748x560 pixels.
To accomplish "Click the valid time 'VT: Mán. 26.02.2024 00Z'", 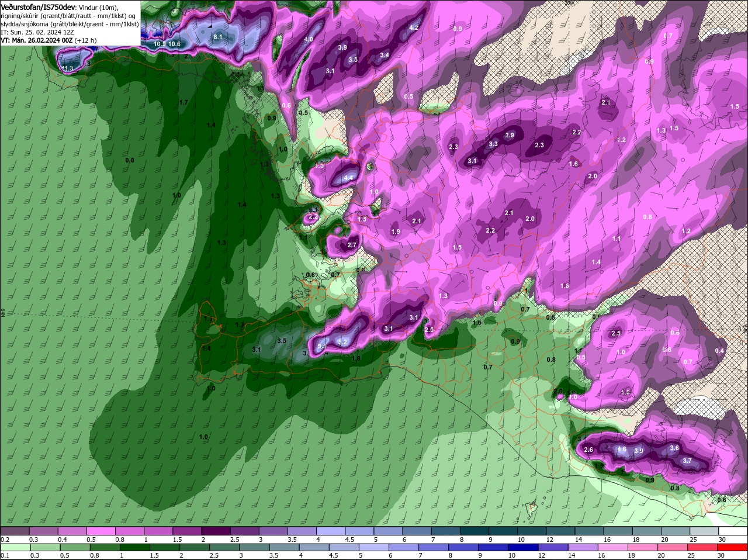I will tap(36, 40).
